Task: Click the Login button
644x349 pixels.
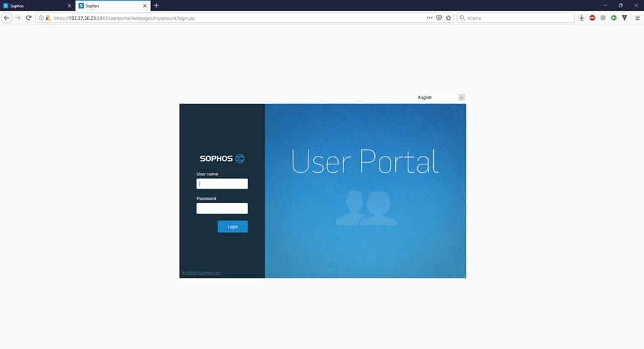Action: click(x=232, y=227)
